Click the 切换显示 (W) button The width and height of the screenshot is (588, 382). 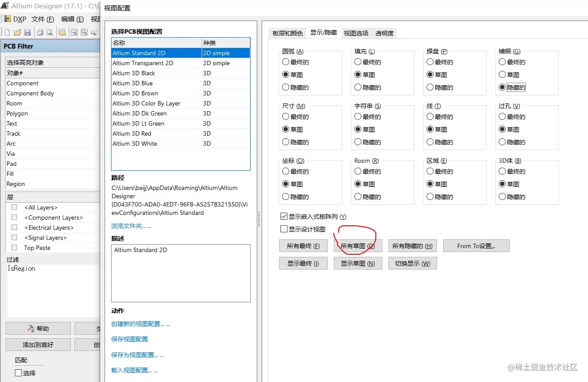point(413,263)
